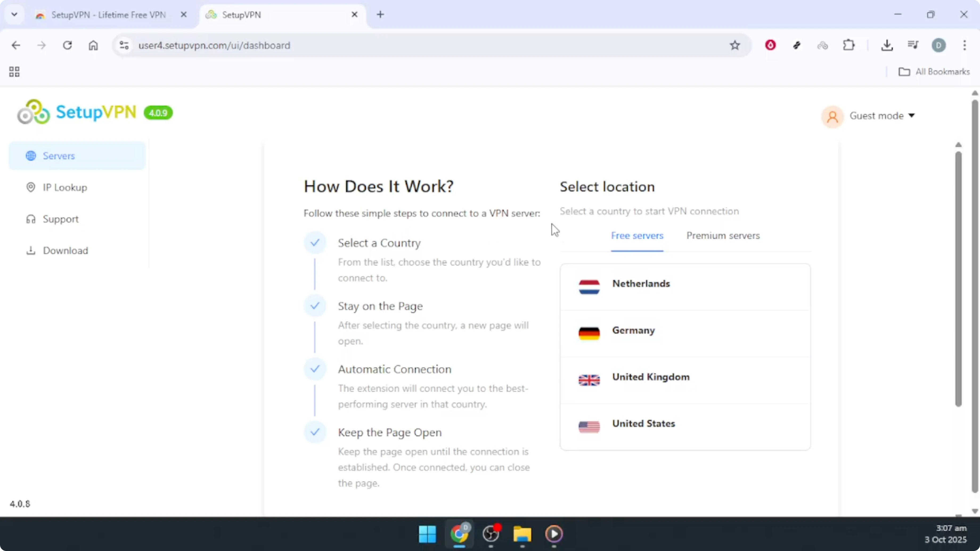Bookmark the page with the star icon
This screenshot has height=551, width=980.
pyautogui.click(x=735, y=45)
